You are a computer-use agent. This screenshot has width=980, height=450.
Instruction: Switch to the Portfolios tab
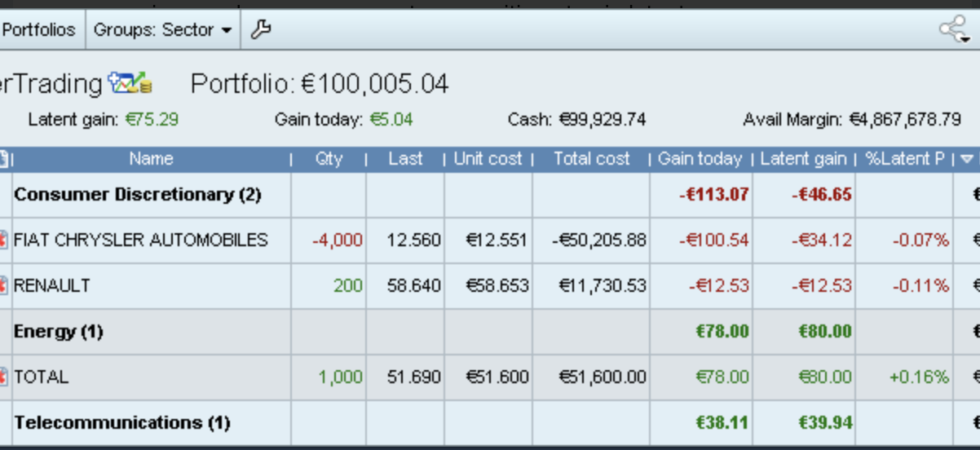coord(39,29)
